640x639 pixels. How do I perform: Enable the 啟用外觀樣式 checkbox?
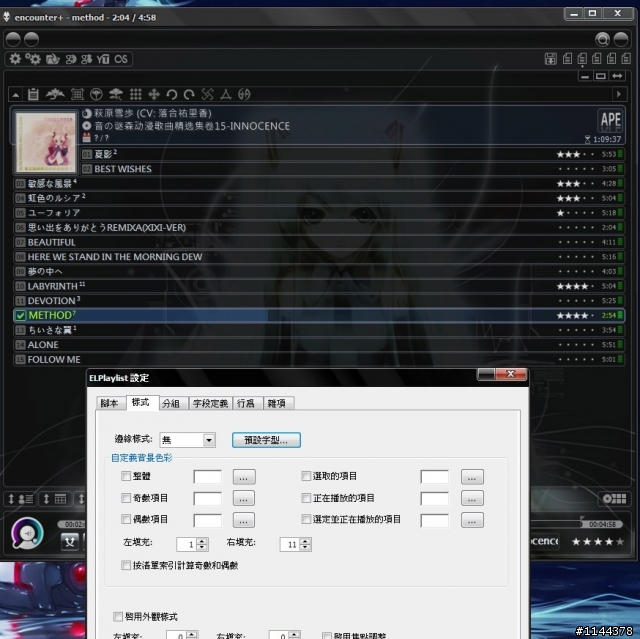tap(118, 616)
